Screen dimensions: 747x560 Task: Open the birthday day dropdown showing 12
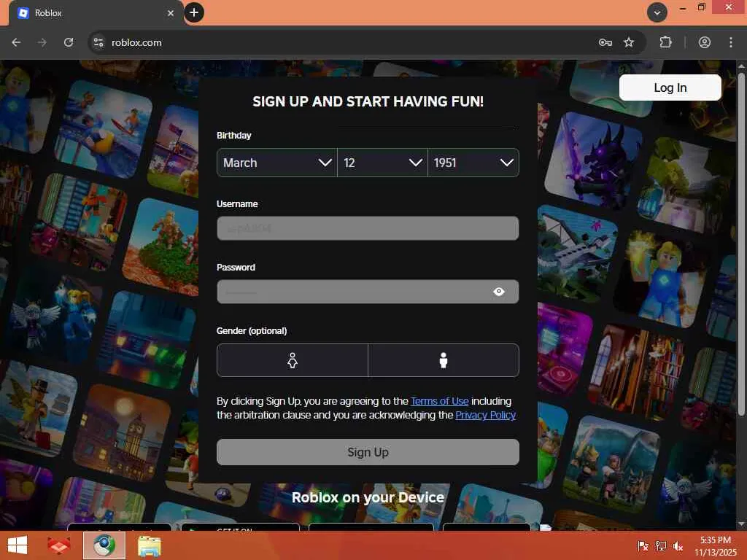point(382,163)
